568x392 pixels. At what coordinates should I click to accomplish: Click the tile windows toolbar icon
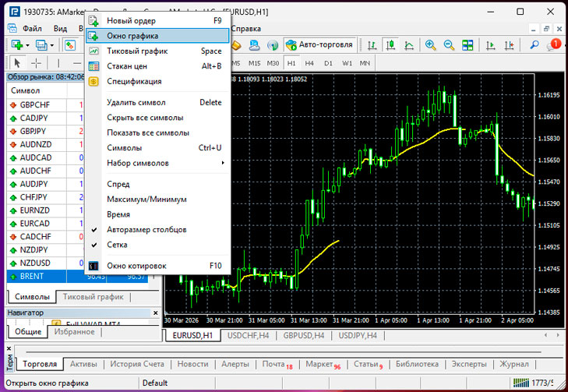[x=466, y=45]
